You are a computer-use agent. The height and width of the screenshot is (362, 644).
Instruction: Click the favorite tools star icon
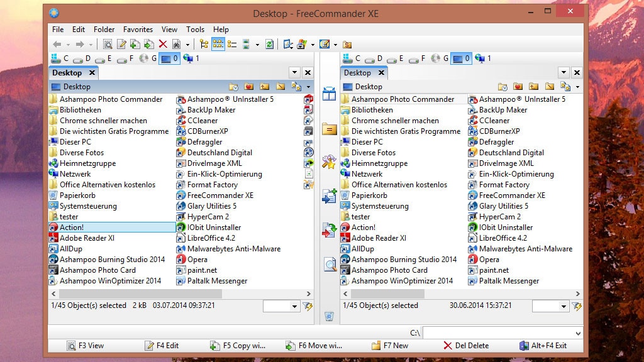pyautogui.click(x=329, y=162)
